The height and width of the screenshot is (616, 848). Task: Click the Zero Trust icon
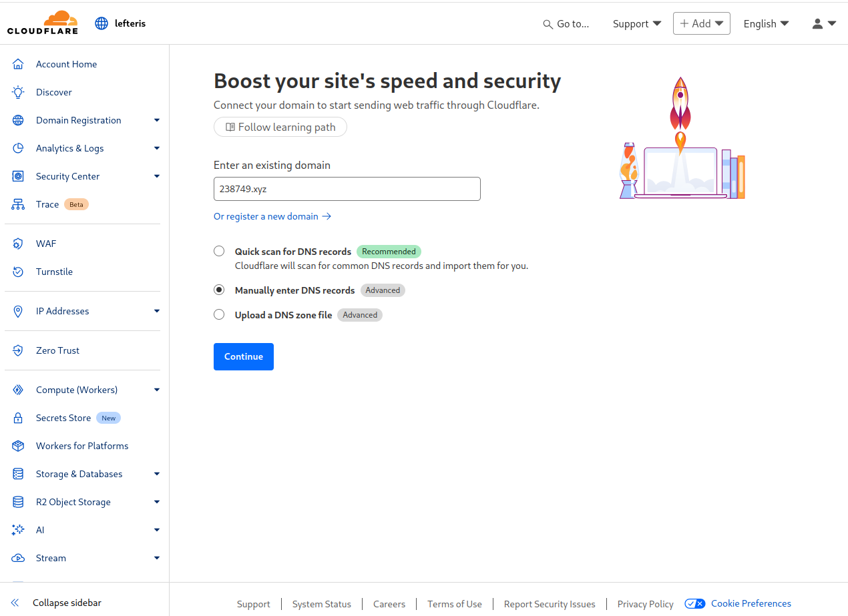point(18,350)
